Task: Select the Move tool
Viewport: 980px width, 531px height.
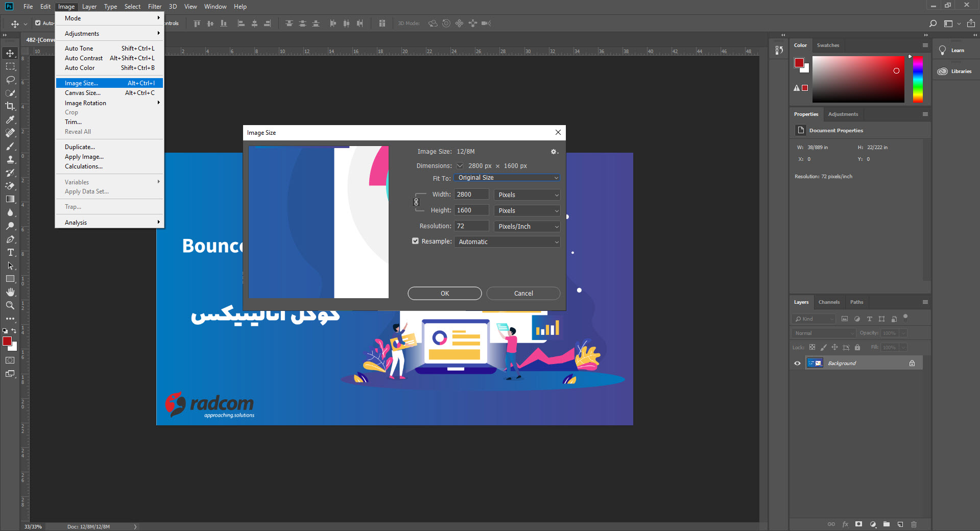Action: (10, 53)
